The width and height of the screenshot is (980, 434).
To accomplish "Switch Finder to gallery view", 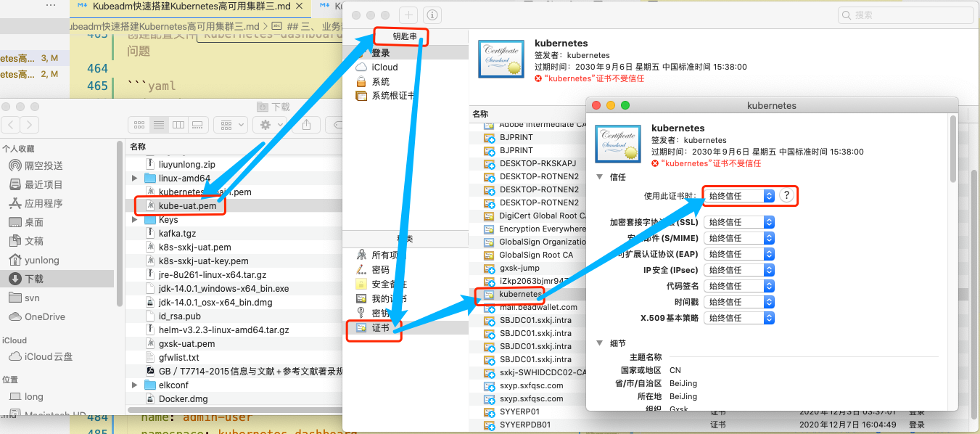I will point(197,125).
